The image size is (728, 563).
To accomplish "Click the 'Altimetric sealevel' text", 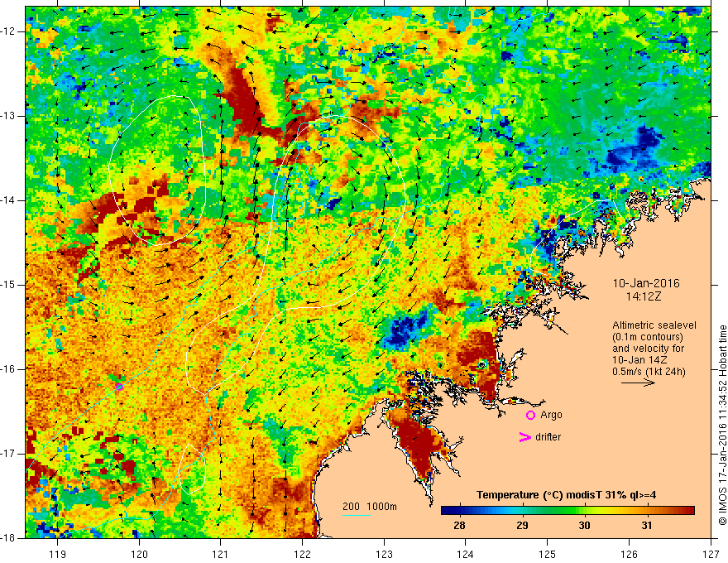I will pyautogui.click(x=654, y=325).
